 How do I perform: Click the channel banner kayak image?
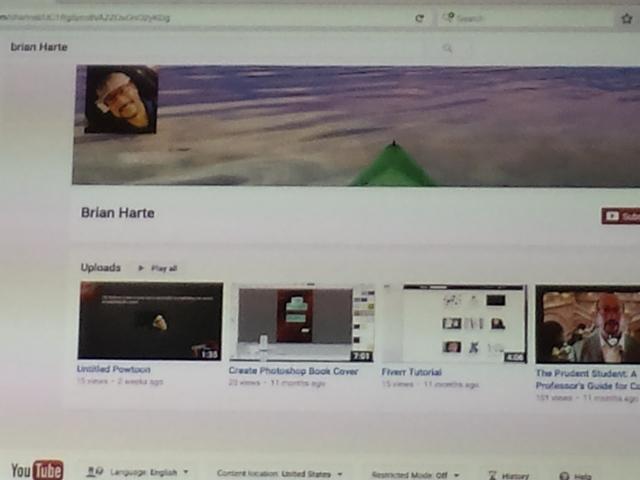click(356, 126)
